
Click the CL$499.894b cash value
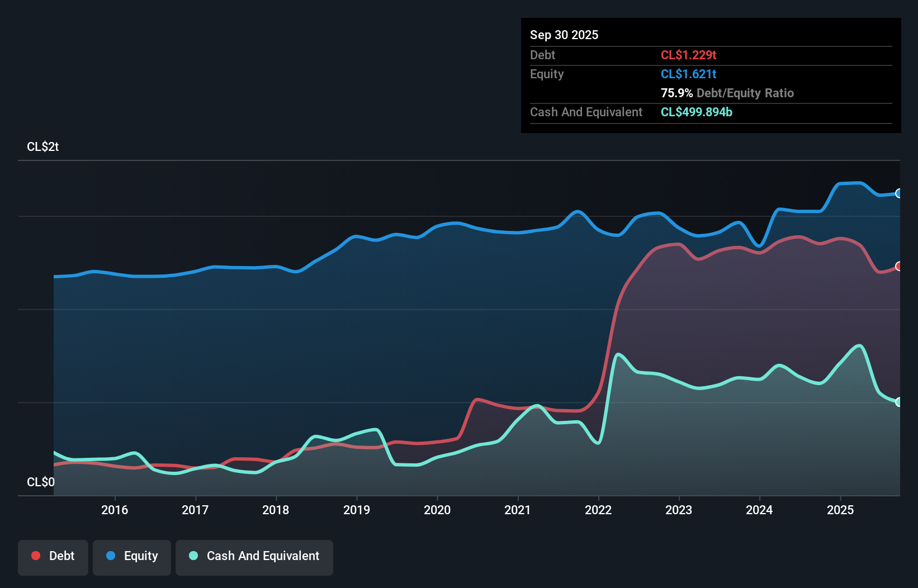pyautogui.click(x=697, y=112)
